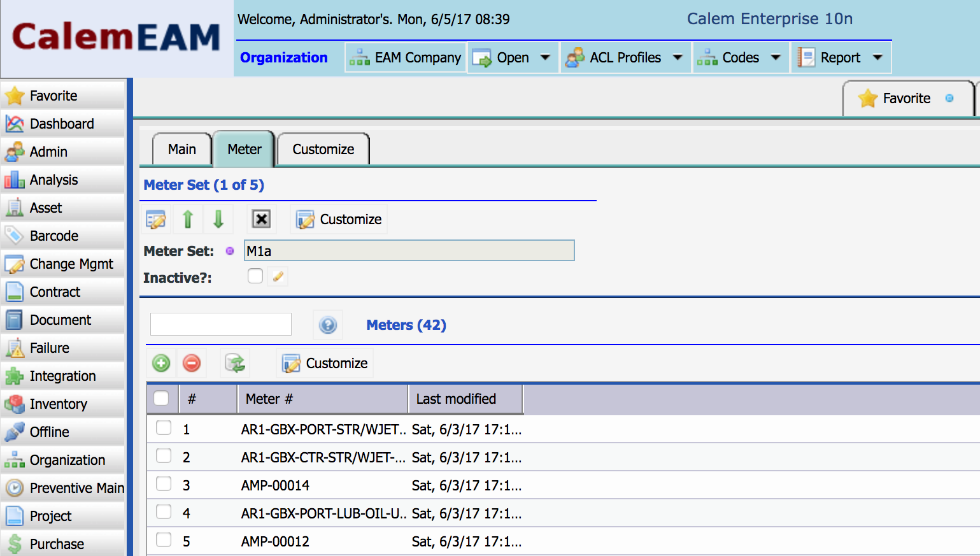Toggle the Inactive? checkbox
This screenshot has width=980, height=556.
point(255,276)
